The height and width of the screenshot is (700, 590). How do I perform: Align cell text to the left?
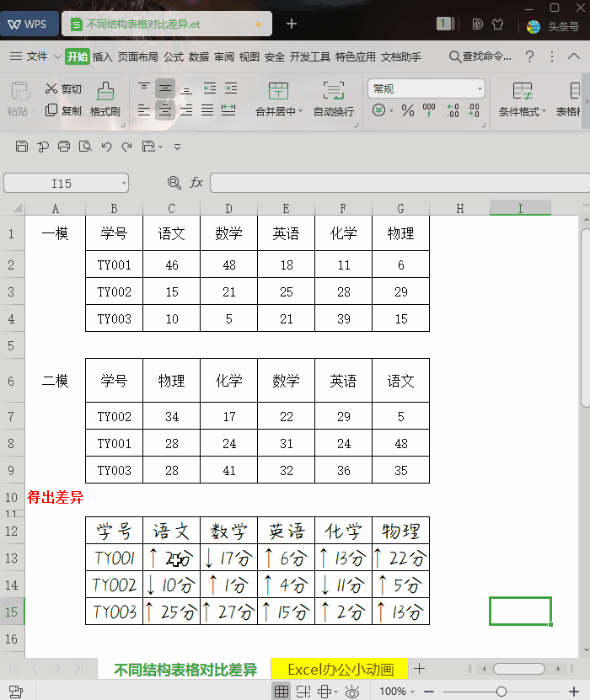click(x=143, y=110)
